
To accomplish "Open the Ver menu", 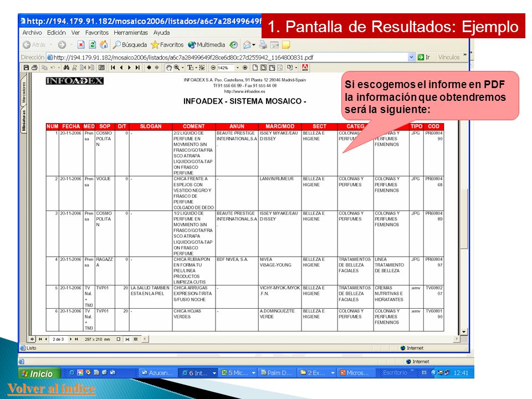I will point(75,33).
